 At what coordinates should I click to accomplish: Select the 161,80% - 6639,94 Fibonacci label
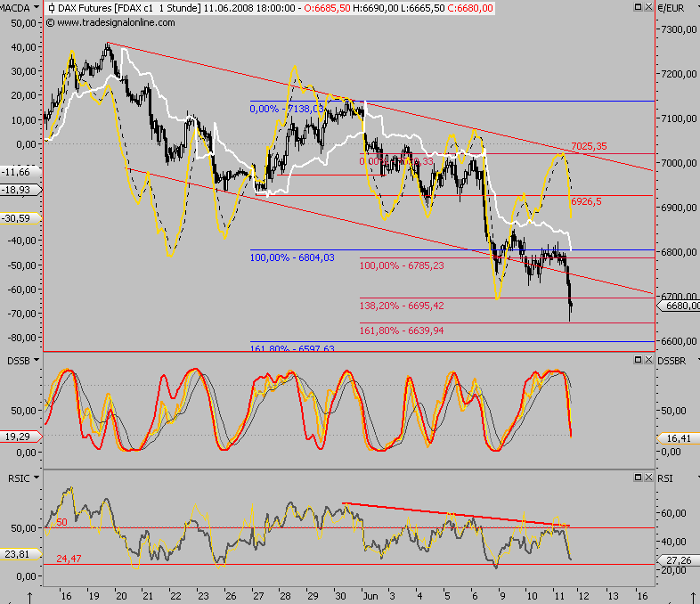[x=402, y=331]
